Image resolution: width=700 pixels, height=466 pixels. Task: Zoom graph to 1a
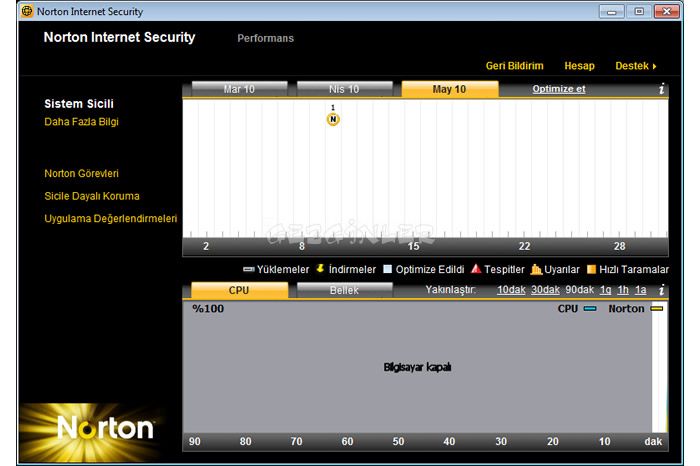point(641,290)
